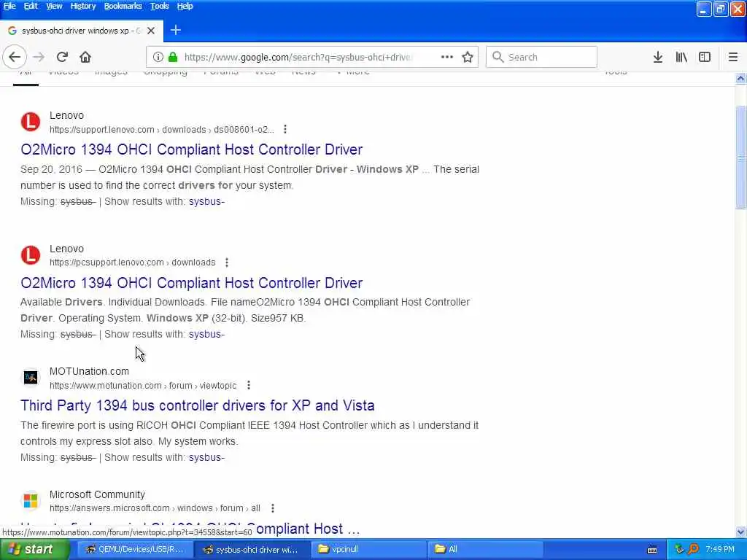Click the Microsoft Community logo icon

tap(31, 501)
